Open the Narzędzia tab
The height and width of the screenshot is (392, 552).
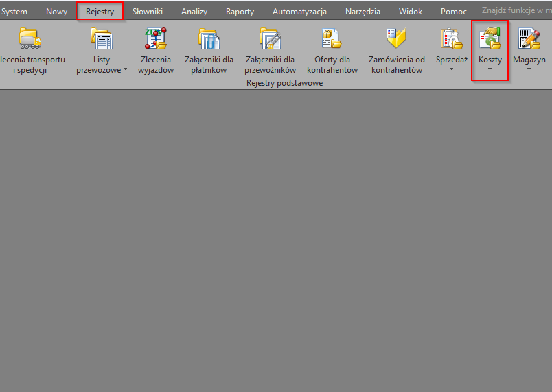[x=363, y=12]
